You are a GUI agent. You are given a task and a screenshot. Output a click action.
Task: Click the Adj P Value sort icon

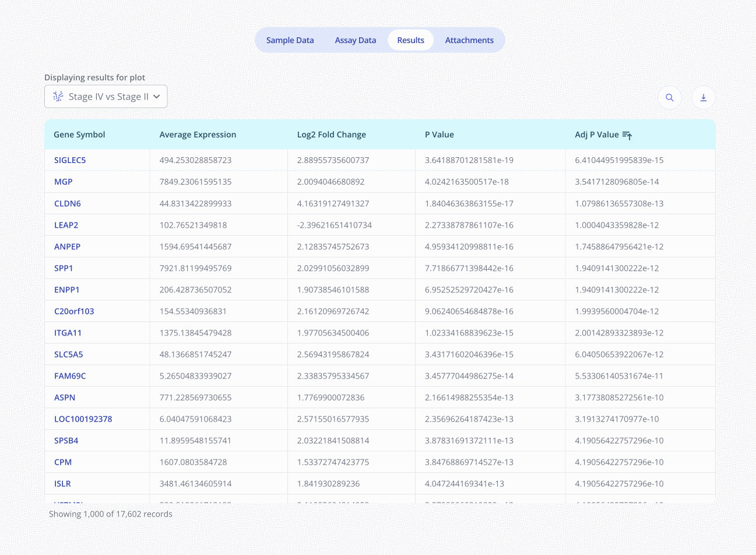tap(627, 135)
